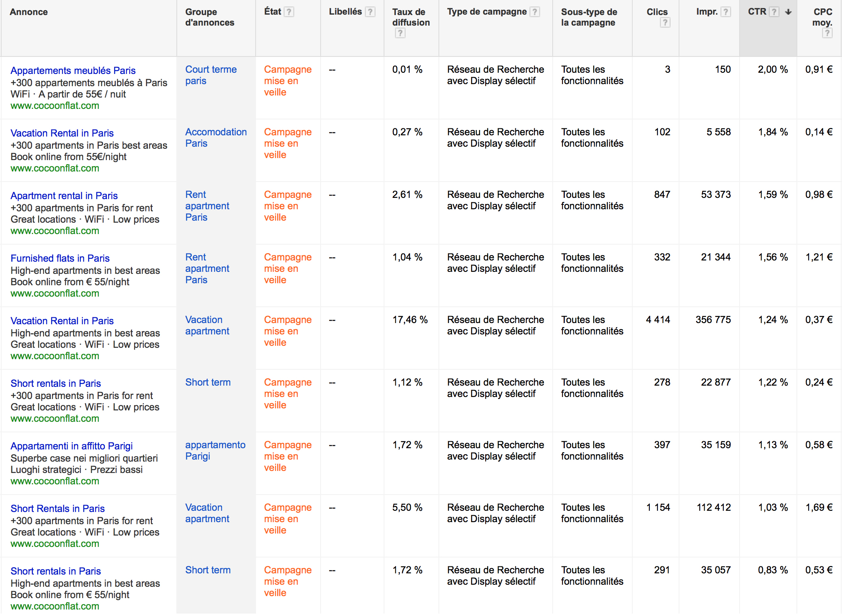
Task: Open 'Vacation apartment' group with 1 154 clicks
Action: pyautogui.click(x=207, y=513)
